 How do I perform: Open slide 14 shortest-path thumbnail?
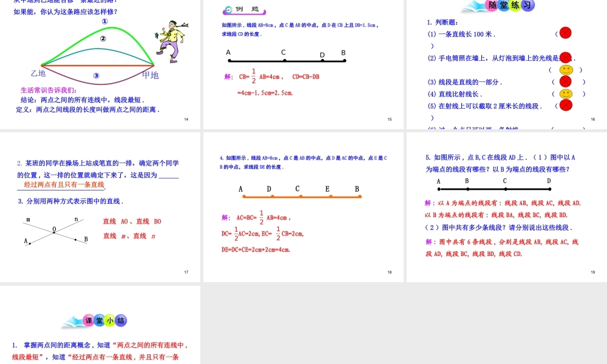coord(100,64)
